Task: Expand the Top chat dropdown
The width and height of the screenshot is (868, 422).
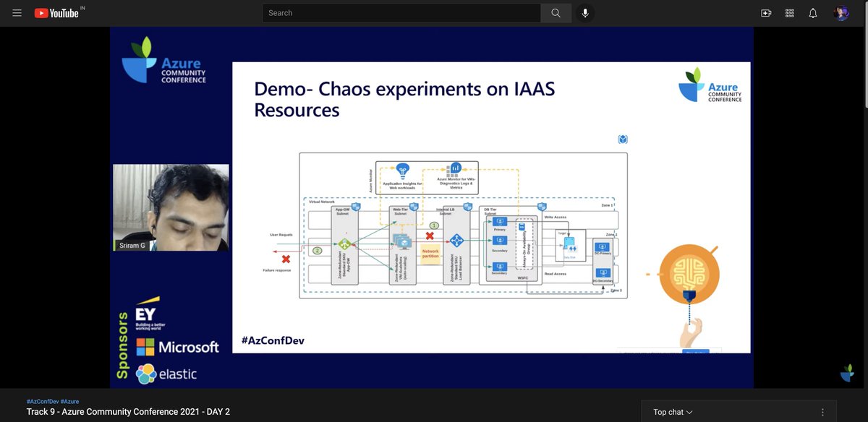Action: coord(673,412)
